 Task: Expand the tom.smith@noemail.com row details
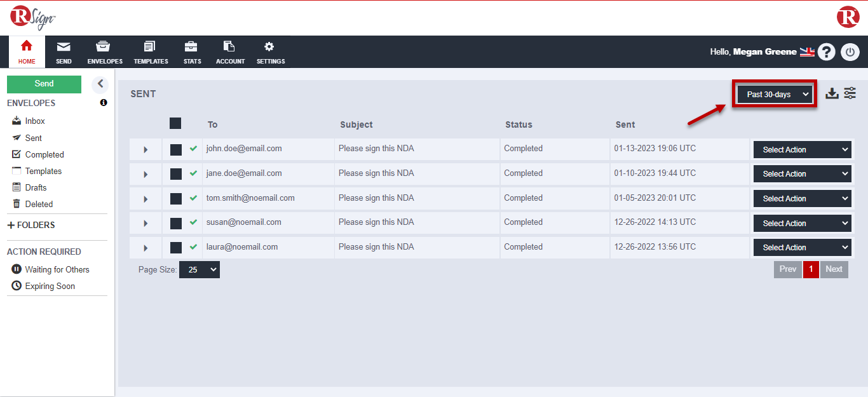pyautogui.click(x=146, y=199)
